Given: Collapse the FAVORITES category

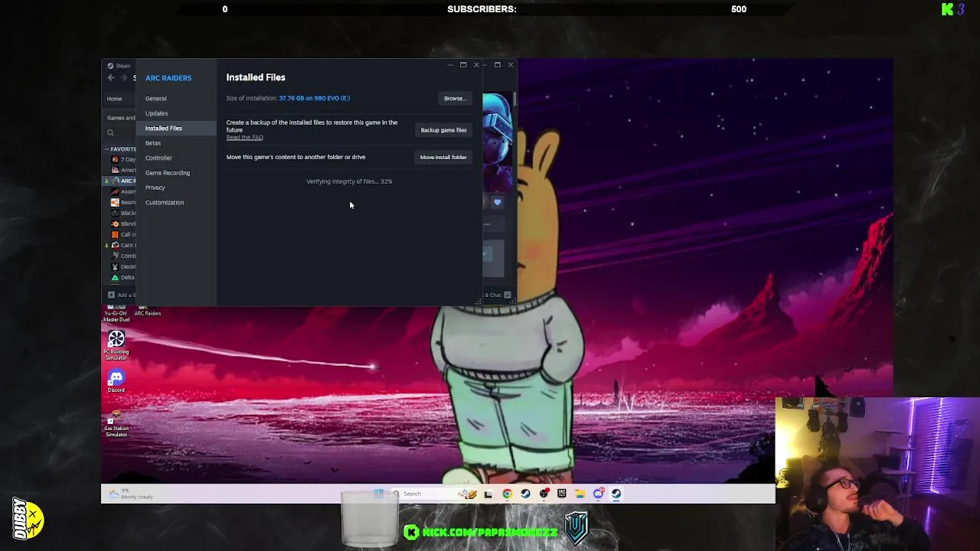Looking at the screenshot, I should point(121,149).
